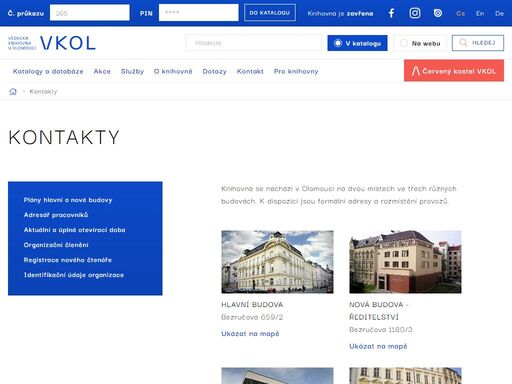Open 'Identifikační údaje organizace' link
Image resolution: width=512 pixels, height=384 pixels.
click(74, 275)
